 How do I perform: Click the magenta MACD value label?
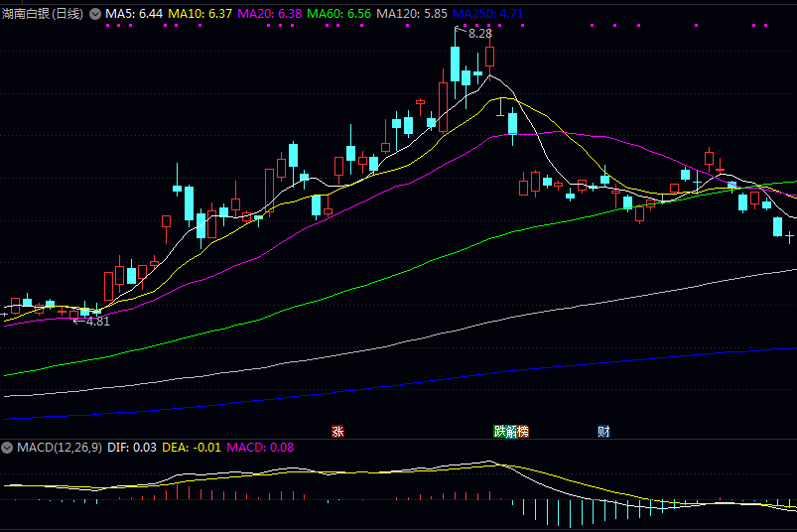(260, 449)
